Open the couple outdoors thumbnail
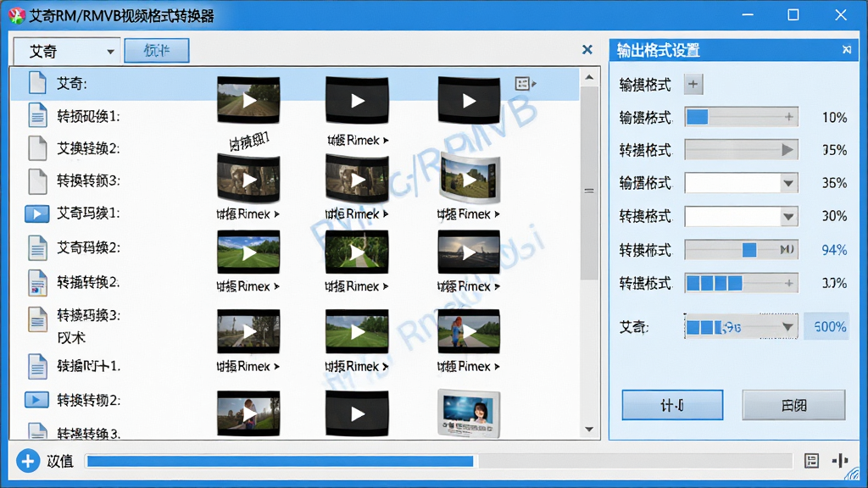Screen dimensions: 868x488 tap(248, 413)
